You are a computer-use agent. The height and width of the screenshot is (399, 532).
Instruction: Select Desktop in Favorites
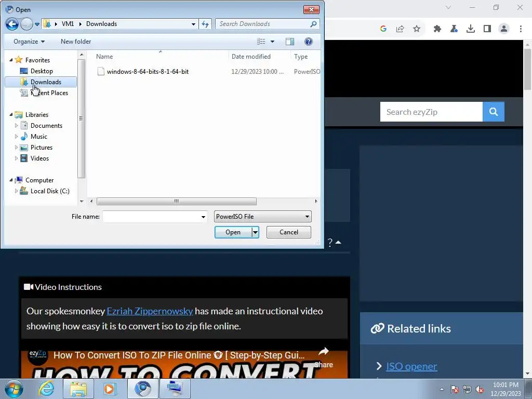(x=42, y=71)
